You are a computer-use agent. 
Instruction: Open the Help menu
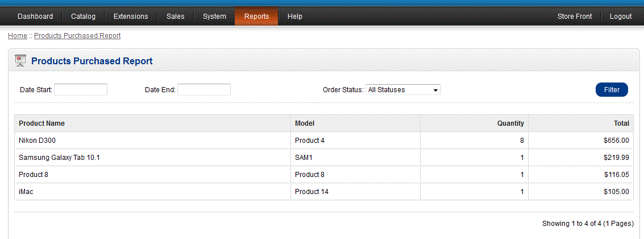coord(295,17)
